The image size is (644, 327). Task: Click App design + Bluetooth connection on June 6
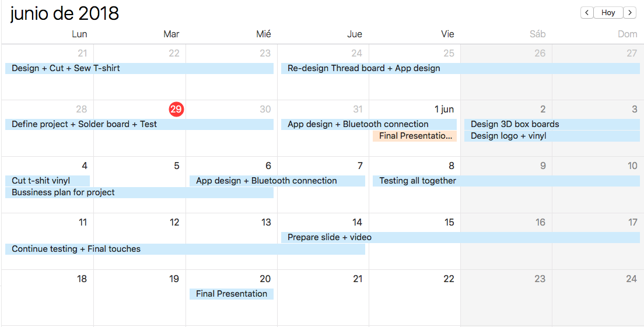click(277, 181)
